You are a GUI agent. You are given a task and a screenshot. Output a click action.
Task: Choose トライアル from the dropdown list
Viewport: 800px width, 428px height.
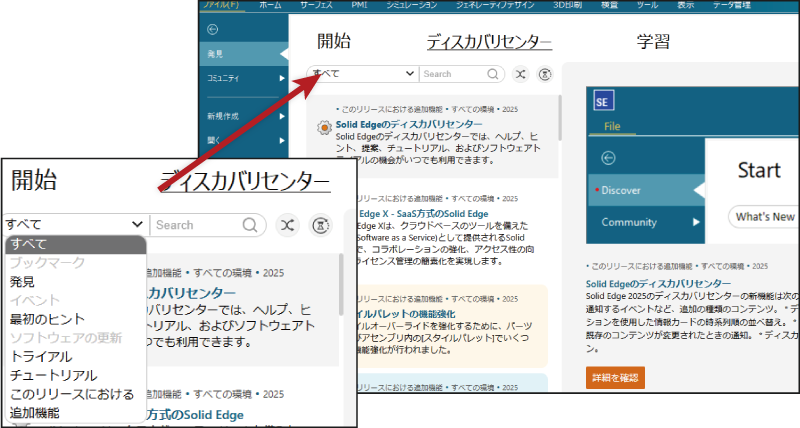[x=41, y=357]
